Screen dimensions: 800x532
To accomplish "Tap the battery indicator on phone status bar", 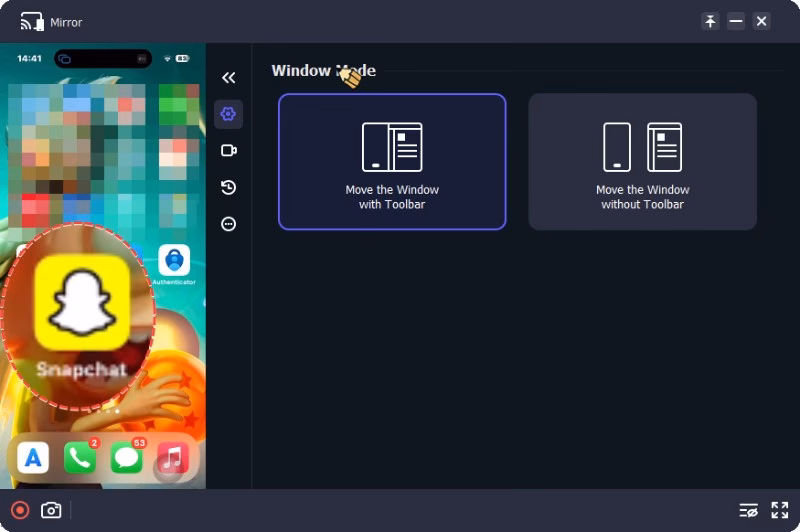I will [x=182, y=59].
